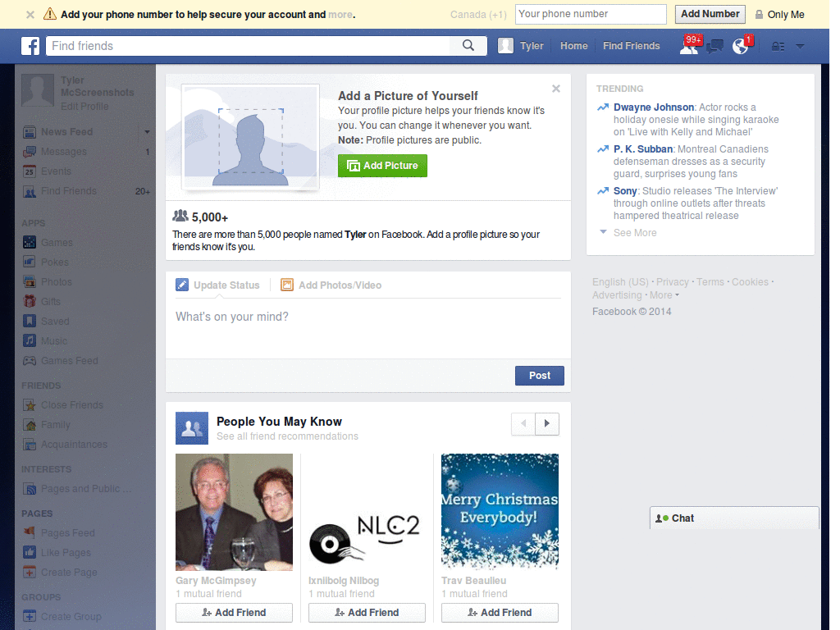Add Trav Beaulieu as a friend
Image resolution: width=840 pixels, height=630 pixels.
(500, 612)
